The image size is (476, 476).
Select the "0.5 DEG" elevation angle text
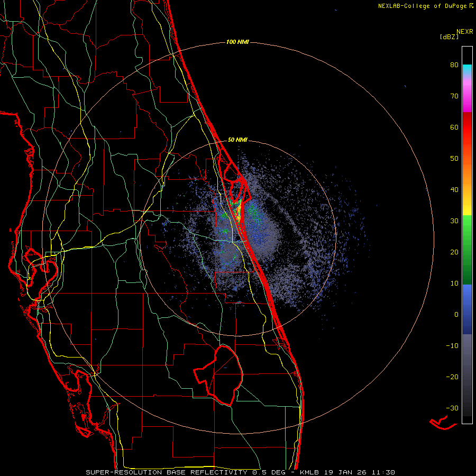pos(269,472)
